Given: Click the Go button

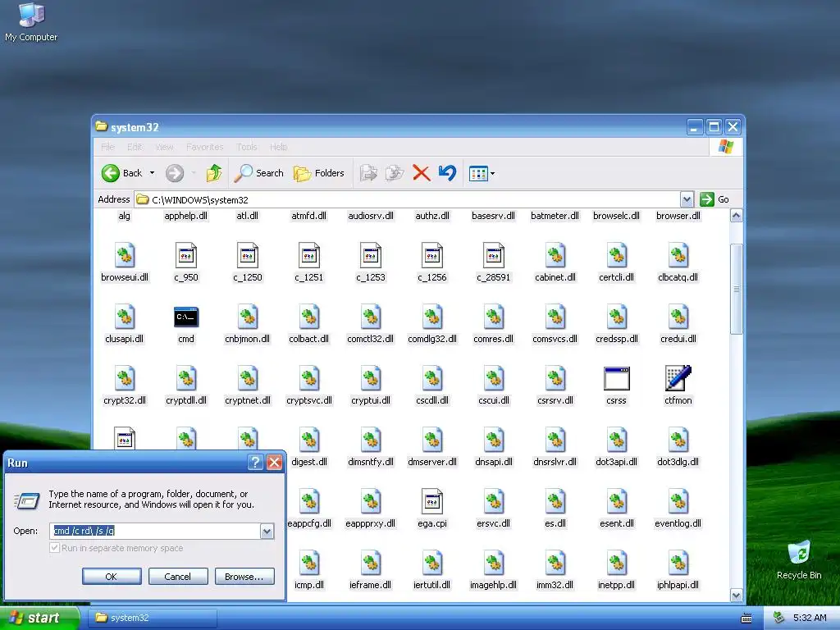Looking at the screenshot, I should 715,199.
